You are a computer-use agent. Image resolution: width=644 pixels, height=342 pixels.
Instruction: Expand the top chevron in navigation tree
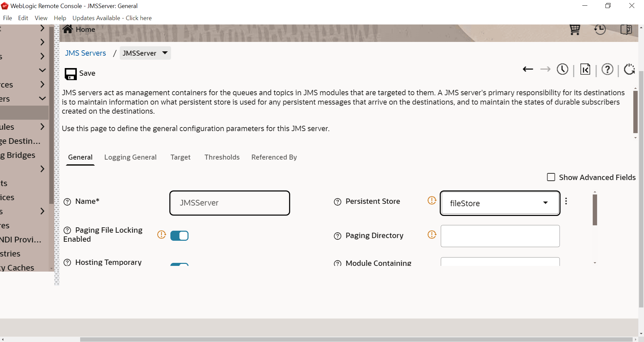(x=42, y=28)
